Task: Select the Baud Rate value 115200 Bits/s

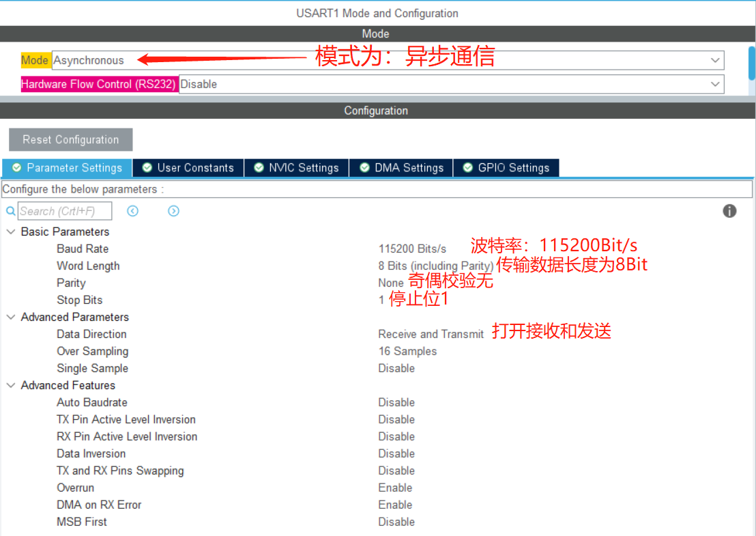Action: (412, 249)
